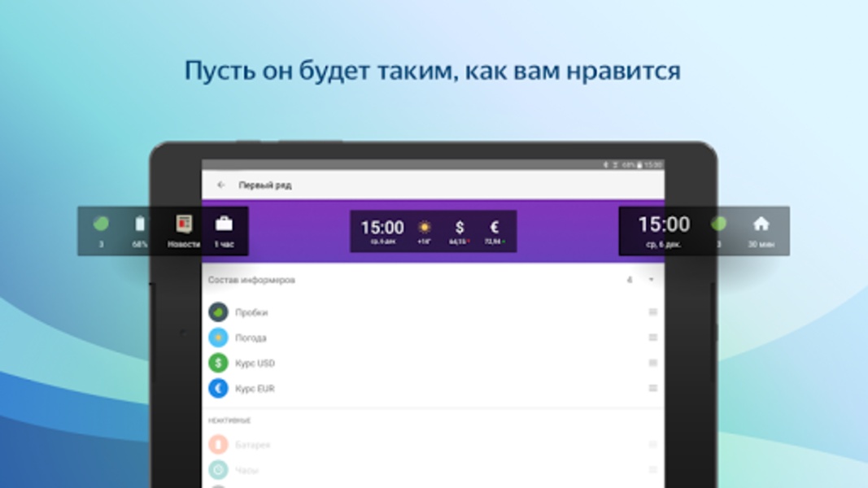Click the battery 68% icon in left widget
Viewport: 868px width, 488px height.
tap(140, 224)
